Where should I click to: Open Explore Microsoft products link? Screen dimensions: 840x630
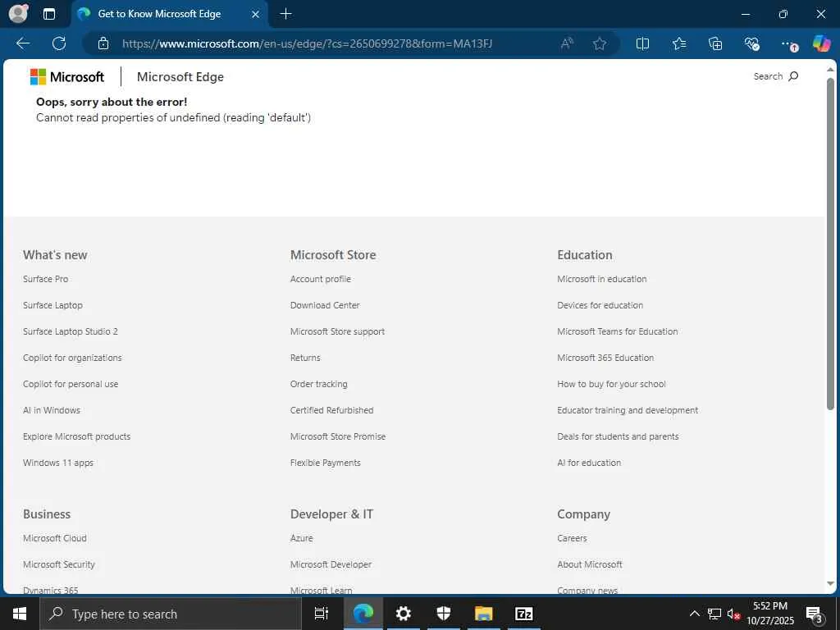(x=76, y=436)
